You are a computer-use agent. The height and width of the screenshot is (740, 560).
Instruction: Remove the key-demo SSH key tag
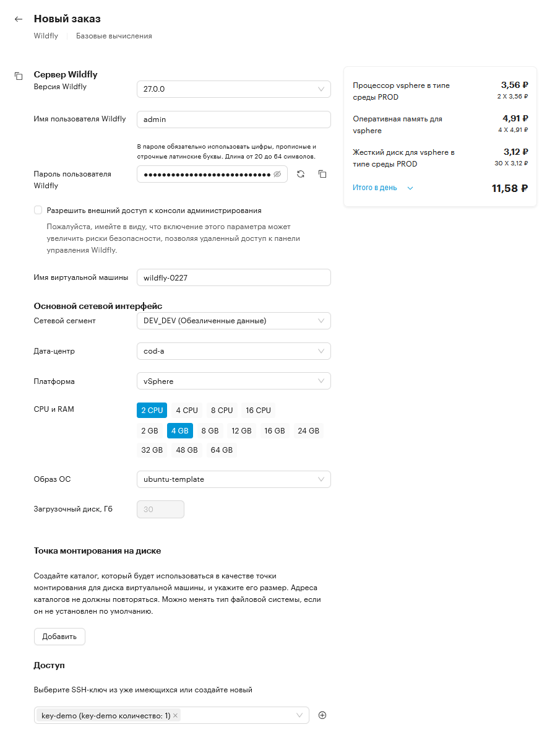tap(176, 715)
